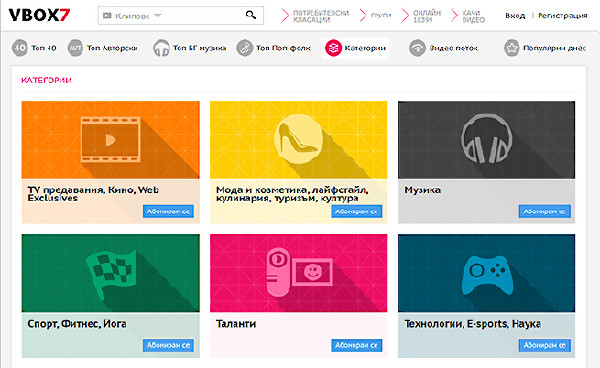Subscribe to TV предавания with Абонирай се
Viewport: 600px width, 368px height.
tap(168, 212)
